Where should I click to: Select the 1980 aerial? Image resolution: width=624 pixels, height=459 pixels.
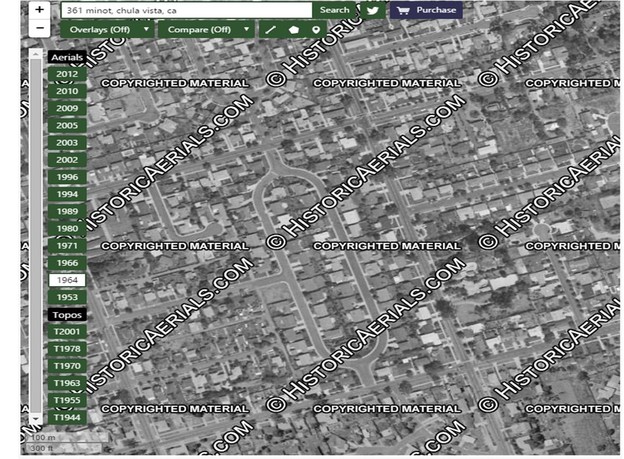67,229
